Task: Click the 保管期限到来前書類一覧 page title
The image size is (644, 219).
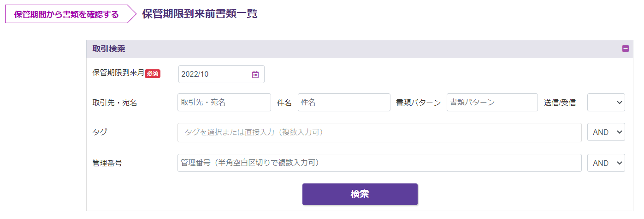Action: pos(200,14)
